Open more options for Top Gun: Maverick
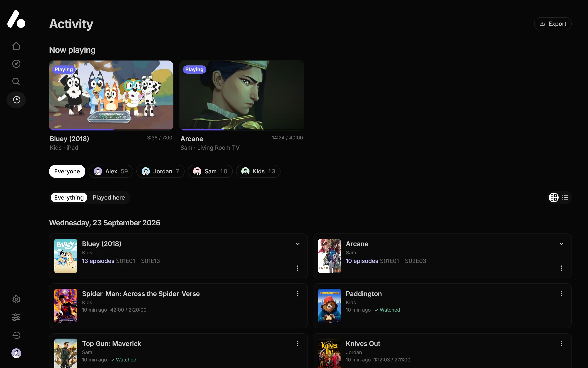Screen dimensions: 588x368 297,343
